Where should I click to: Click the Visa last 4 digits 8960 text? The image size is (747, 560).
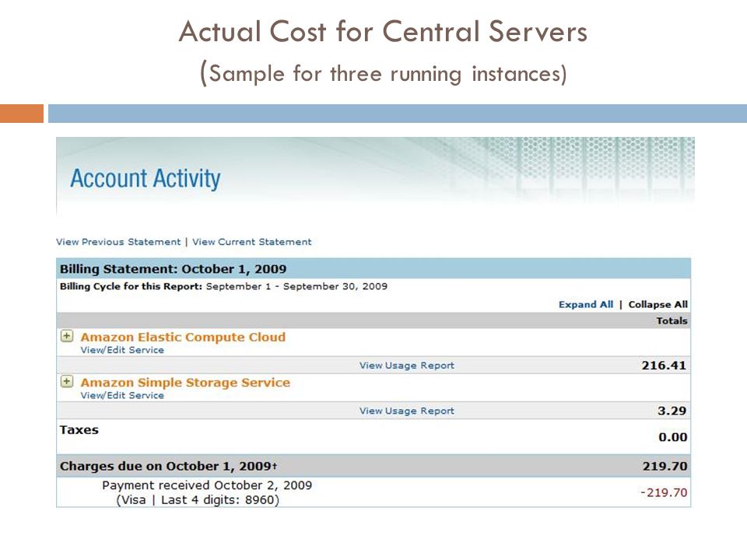click(198, 500)
